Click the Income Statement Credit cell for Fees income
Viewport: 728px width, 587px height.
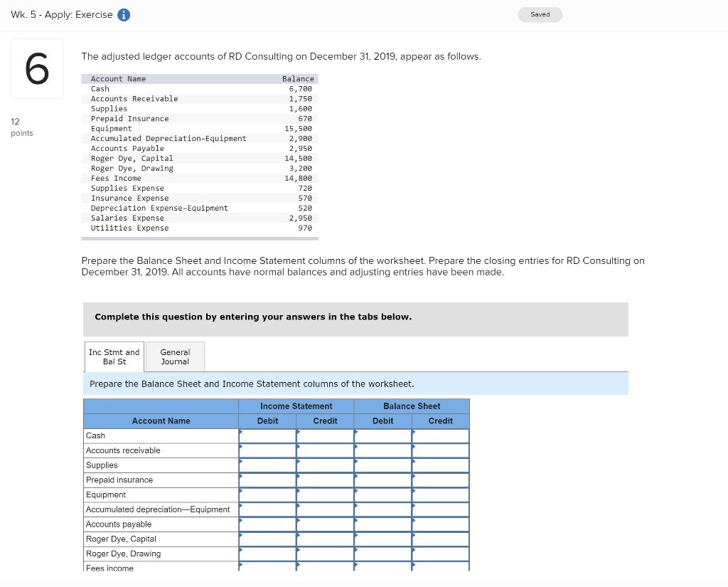coord(325,567)
